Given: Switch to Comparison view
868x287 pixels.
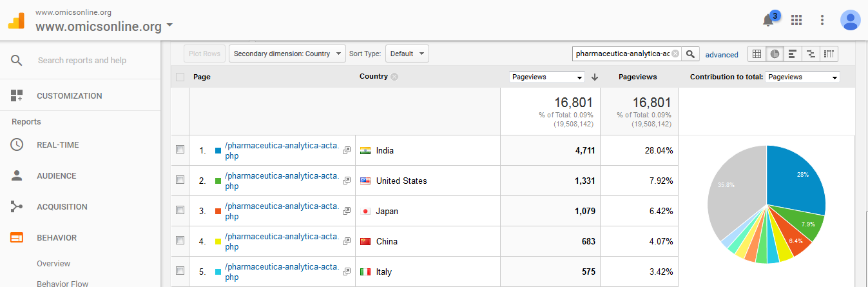Looking at the screenshot, I should click(x=811, y=54).
